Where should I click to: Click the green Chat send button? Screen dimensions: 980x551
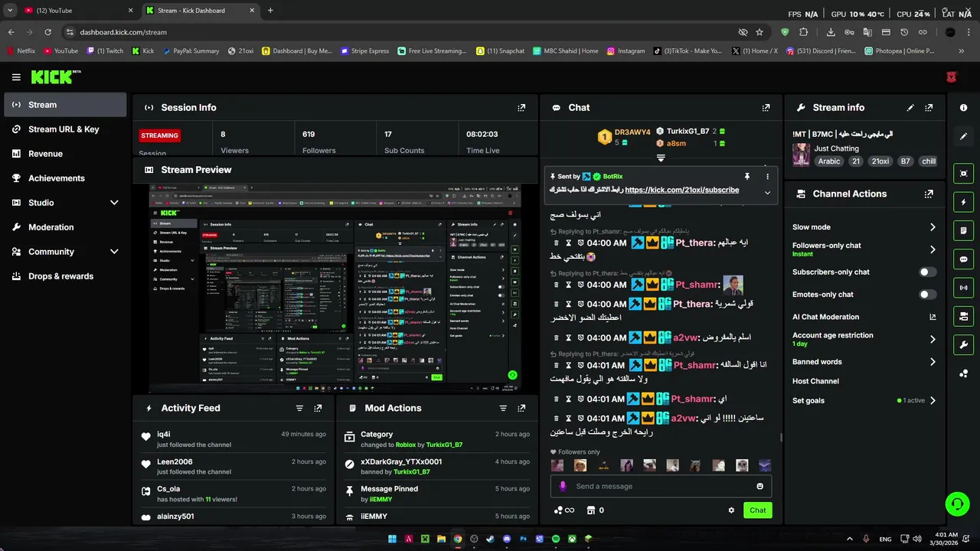coord(757,510)
